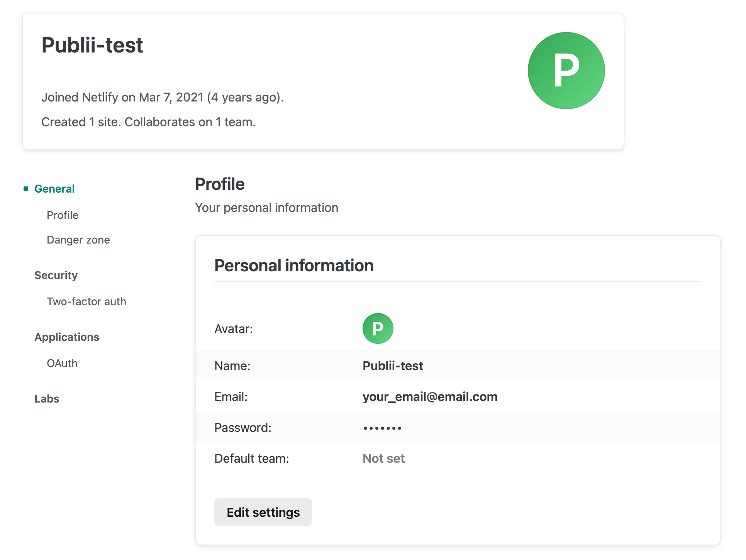Click the Created 1 site text
746x560 pixels.
click(x=148, y=122)
